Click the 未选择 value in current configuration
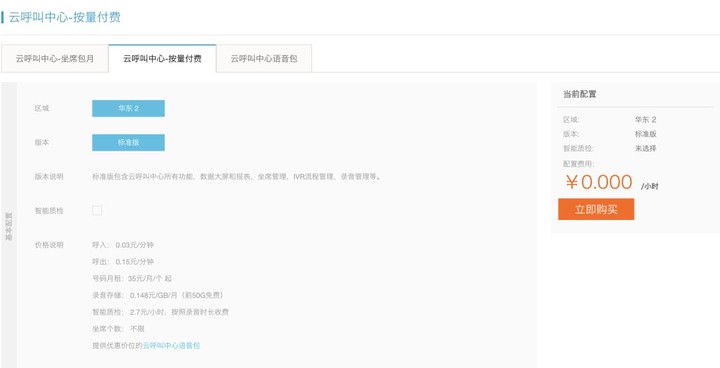This screenshot has height=368, width=720. (x=646, y=148)
